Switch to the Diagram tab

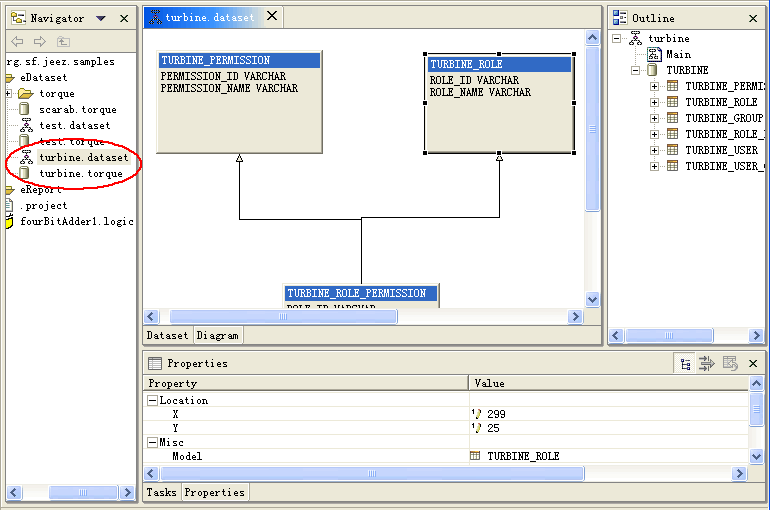pos(218,335)
